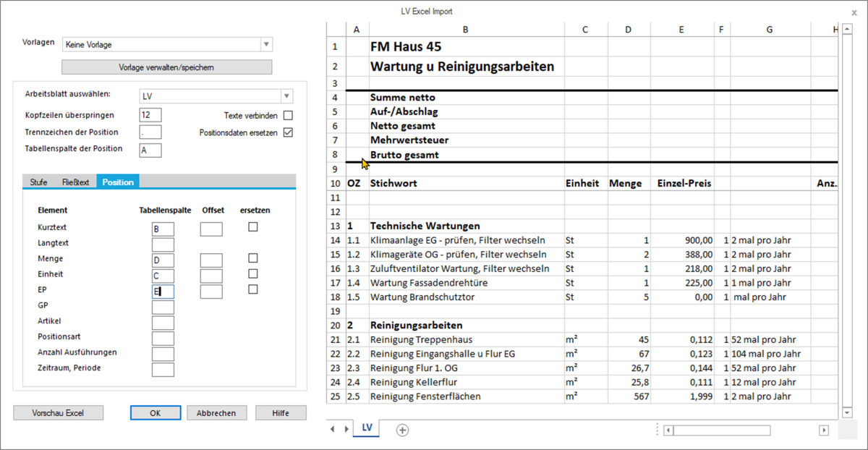Click the Zeitraum, Periode column field

click(x=163, y=370)
